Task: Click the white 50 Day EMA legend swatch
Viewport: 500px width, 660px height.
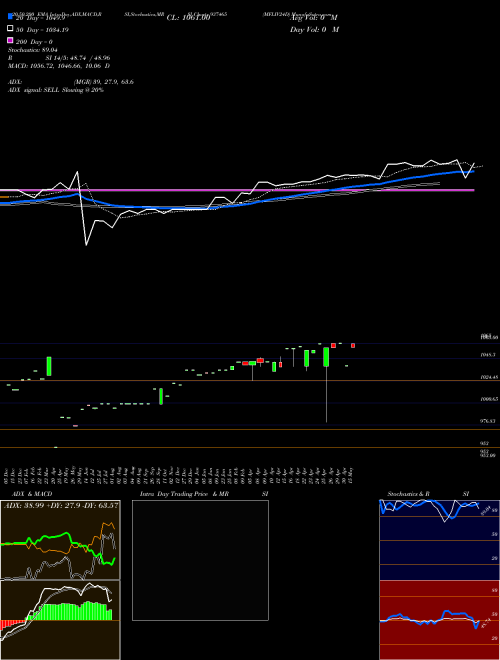Action: click(10, 28)
